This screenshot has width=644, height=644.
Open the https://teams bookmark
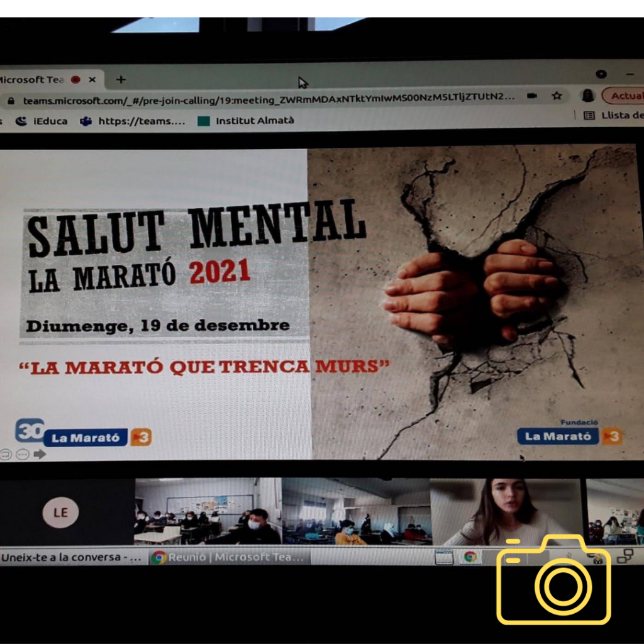pyautogui.click(x=133, y=121)
